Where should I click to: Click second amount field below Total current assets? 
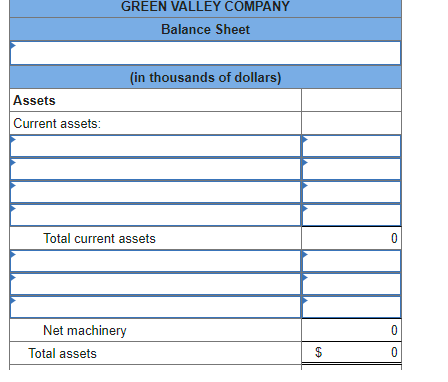(351, 284)
